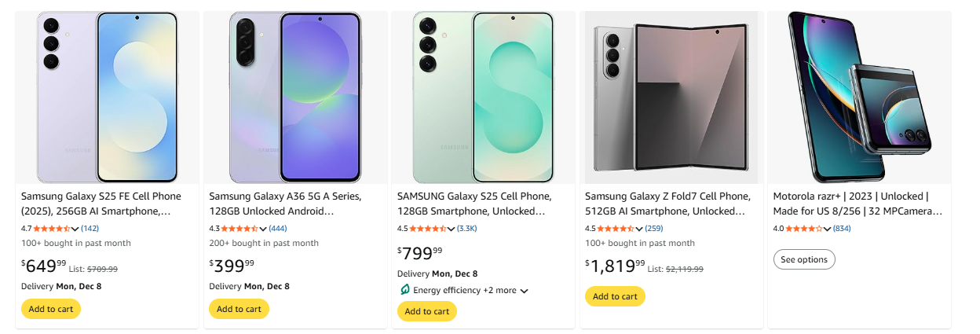Screen dimensions: 980x334
Task: Open Galaxy A36 5G star rating
Action: 240,229
